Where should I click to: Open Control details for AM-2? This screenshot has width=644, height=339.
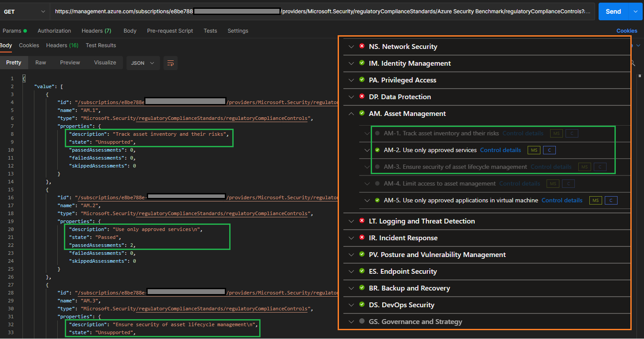[500, 150]
